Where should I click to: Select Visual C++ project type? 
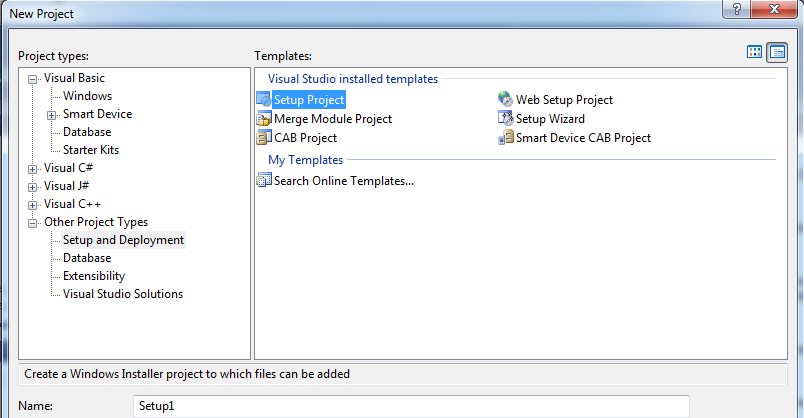tap(72, 204)
